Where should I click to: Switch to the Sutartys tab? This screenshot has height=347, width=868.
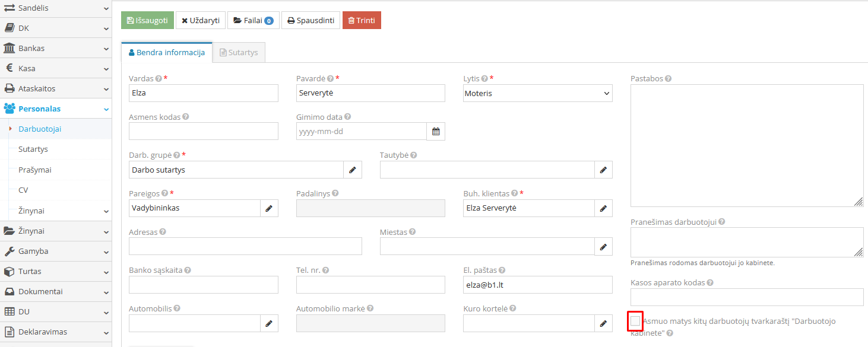tap(239, 52)
